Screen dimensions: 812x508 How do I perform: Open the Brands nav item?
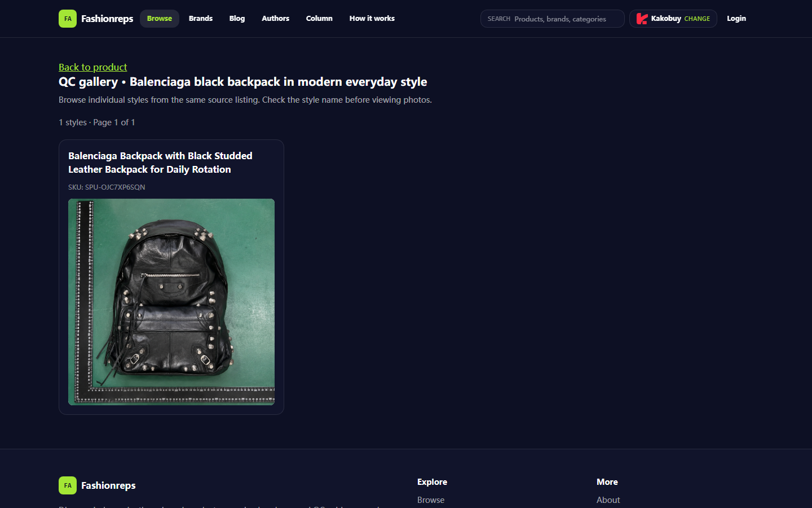(x=201, y=19)
